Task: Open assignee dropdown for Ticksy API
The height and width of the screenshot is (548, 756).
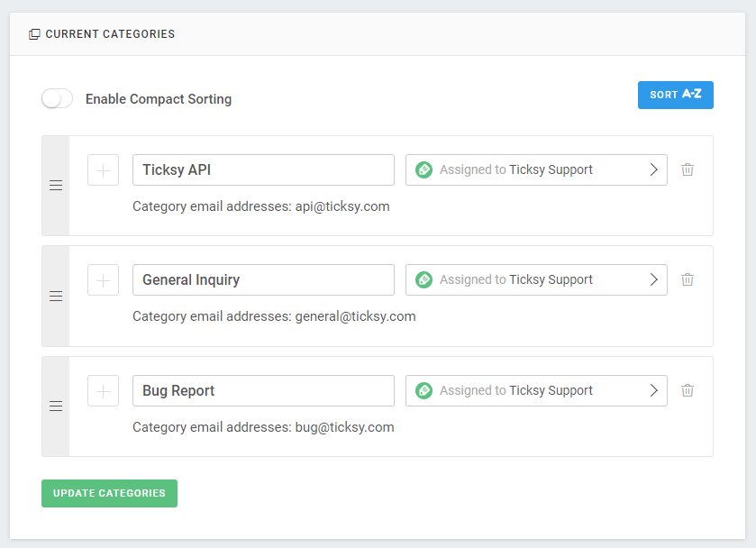Action: 536,169
